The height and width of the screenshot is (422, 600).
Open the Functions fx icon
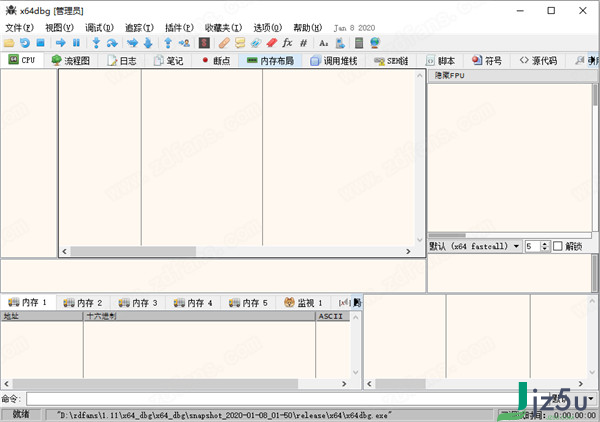click(x=287, y=43)
